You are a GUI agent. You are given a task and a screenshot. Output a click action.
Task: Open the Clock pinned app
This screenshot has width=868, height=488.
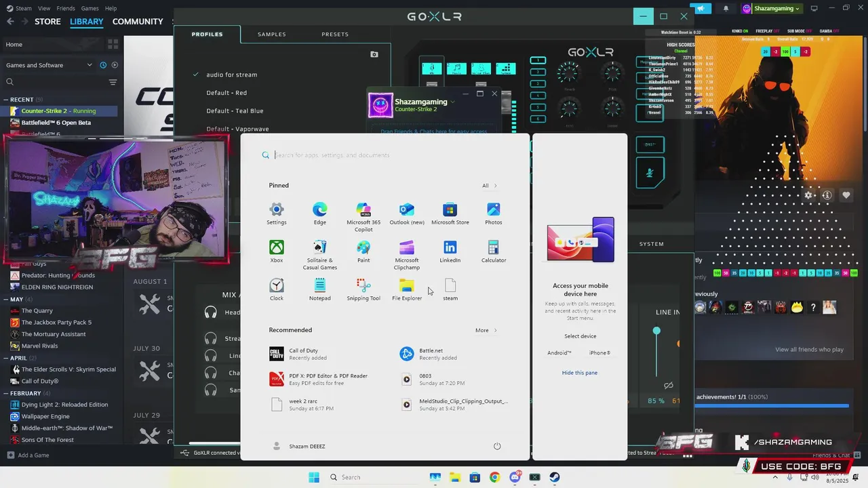click(276, 290)
